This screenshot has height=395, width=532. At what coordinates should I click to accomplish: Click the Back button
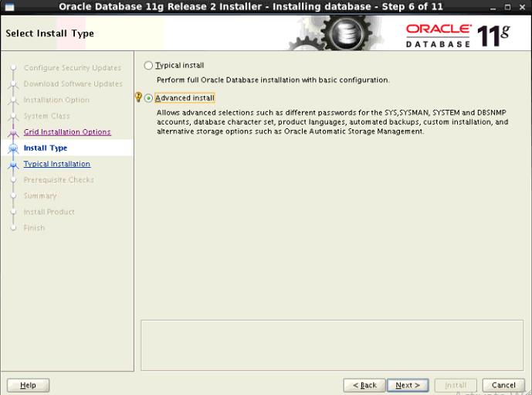tap(364, 385)
